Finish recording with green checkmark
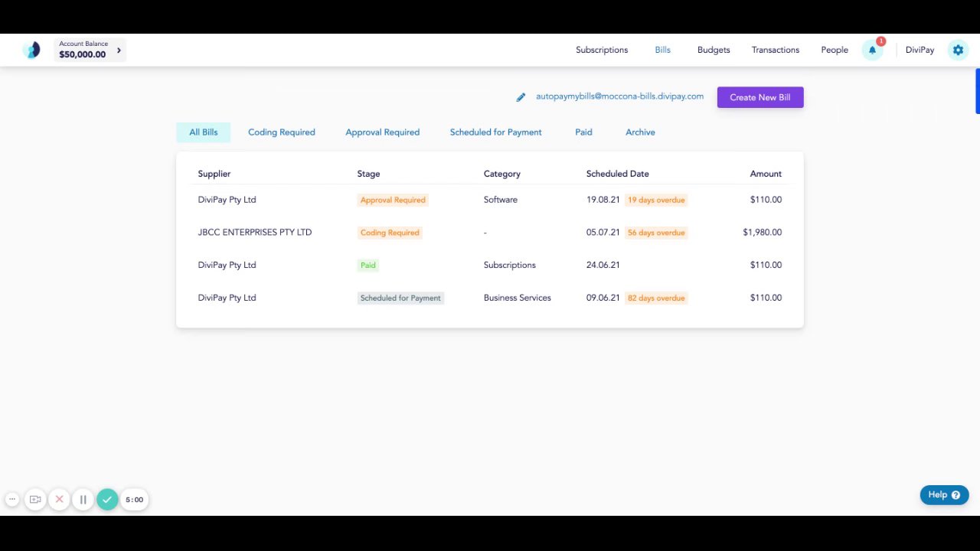980x551 pixels. (x=107, y=499)
